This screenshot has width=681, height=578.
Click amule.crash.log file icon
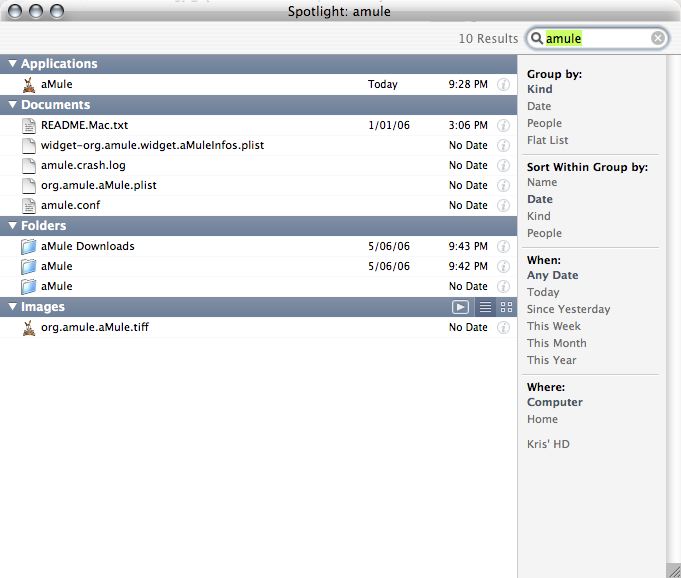(29, 165)
